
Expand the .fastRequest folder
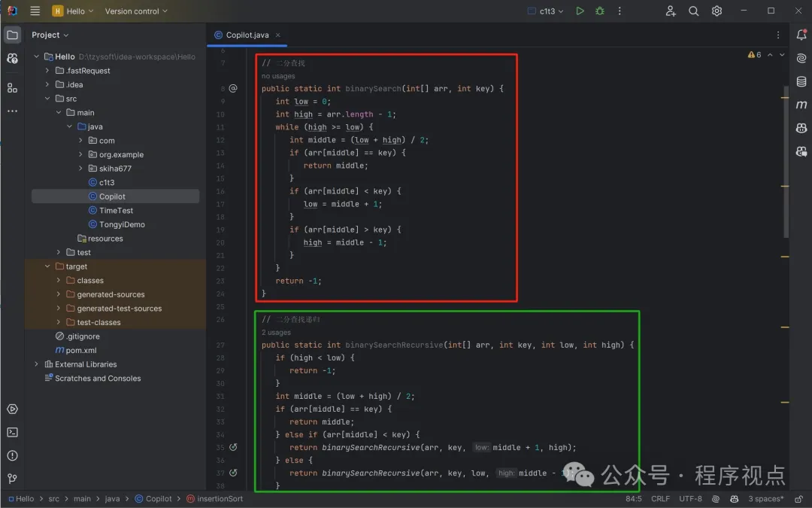click(x=47, y=71)
